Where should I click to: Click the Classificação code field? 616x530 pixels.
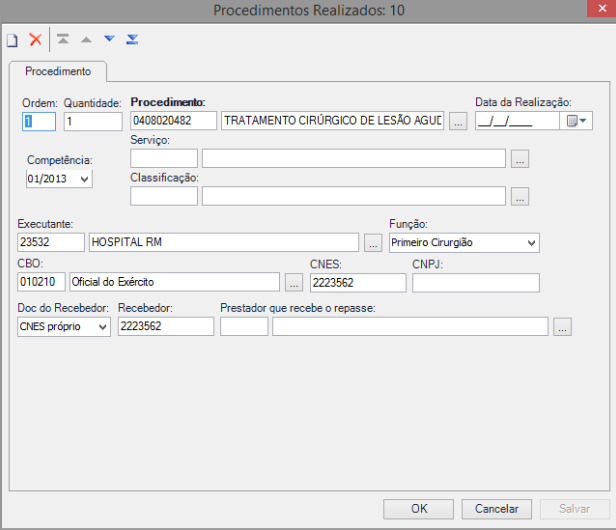coord(164,196)
